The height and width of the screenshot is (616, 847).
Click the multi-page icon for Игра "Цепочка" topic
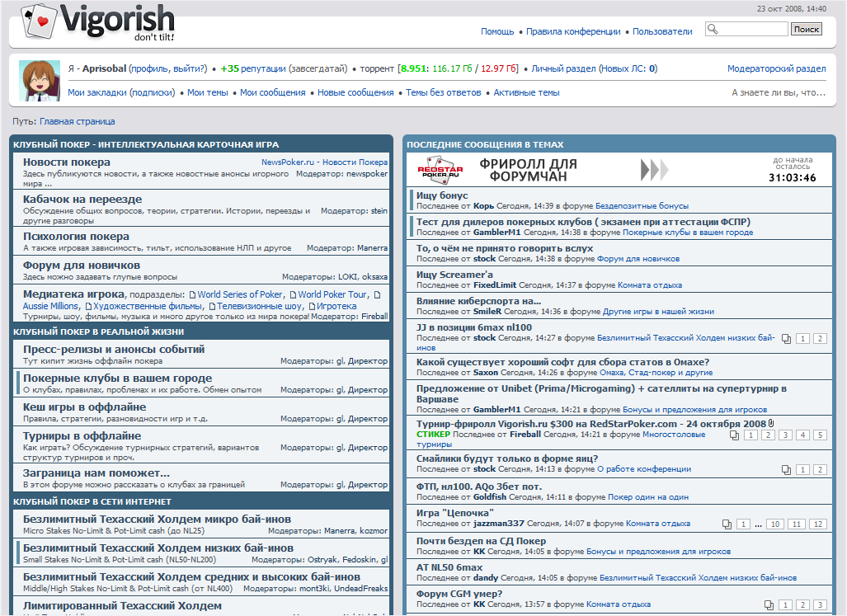pyautogui.click(x=727, y=524)
